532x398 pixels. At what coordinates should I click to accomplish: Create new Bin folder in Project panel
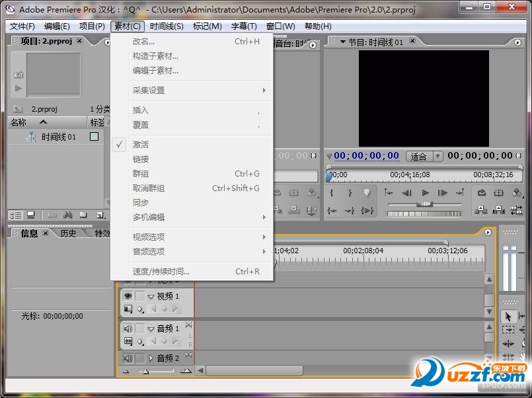point(83,215)
